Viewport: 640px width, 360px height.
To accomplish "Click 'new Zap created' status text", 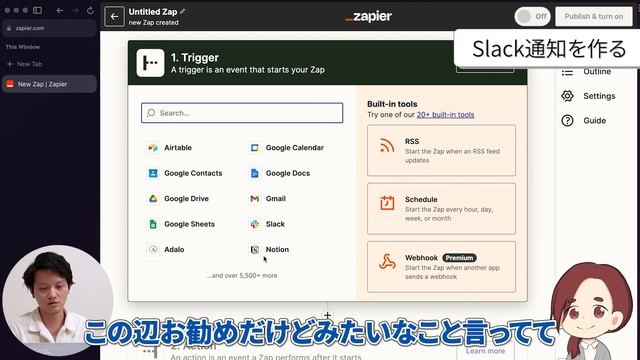I will coord(153,23).
